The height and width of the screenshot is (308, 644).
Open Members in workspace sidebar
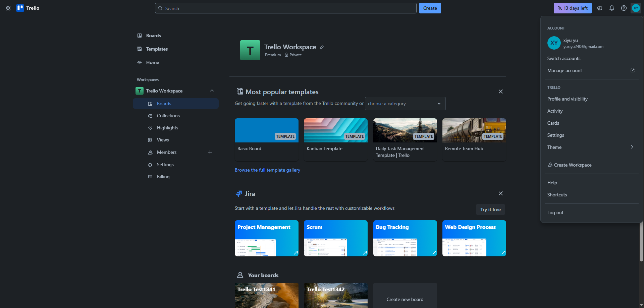[167, 152]
